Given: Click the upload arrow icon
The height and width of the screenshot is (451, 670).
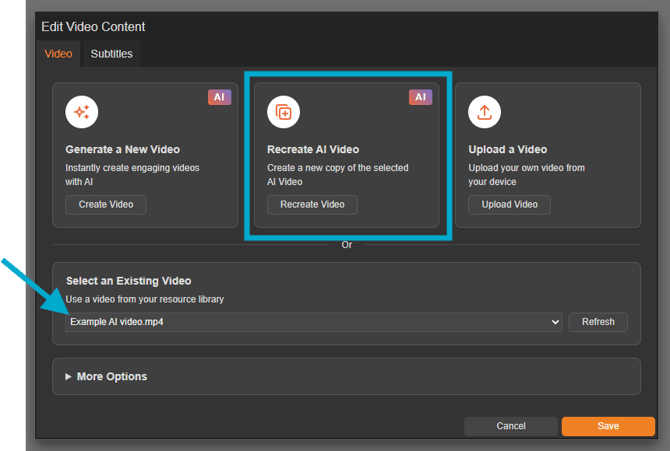Looking at the screenshot, I should click(x=485, y=113).
